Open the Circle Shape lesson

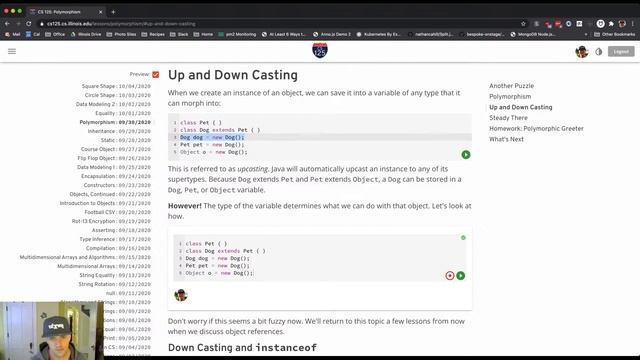pyautogui.click(x=118, y=95)
